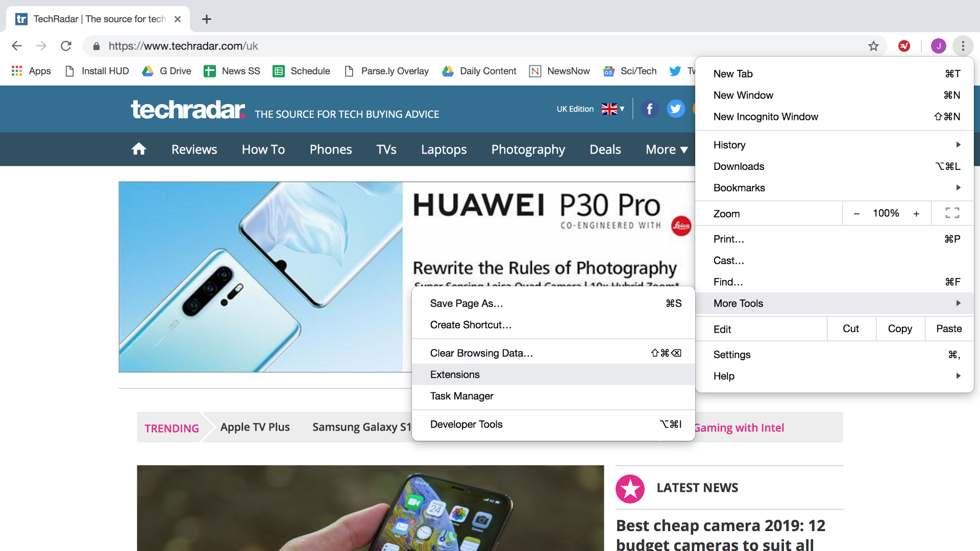This screenshot has height=551, width=980.
Task: Choose Save Page As… in submenu
Action: coord(553,303)
